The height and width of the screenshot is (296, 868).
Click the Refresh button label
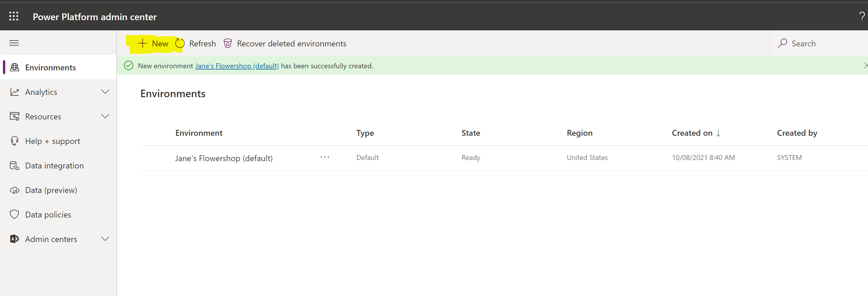pyautogui.click(x=202, y=43)
